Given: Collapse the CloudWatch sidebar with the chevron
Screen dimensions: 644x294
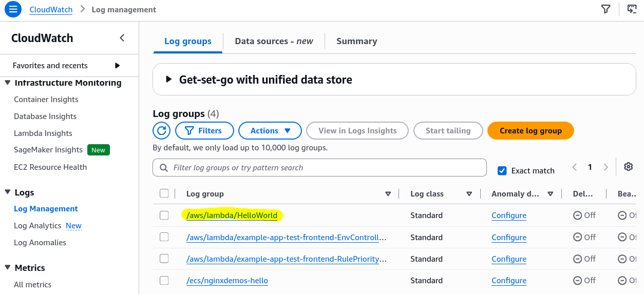Looking at the screenshot, I should pyautogui.click(x=122, y=38).
